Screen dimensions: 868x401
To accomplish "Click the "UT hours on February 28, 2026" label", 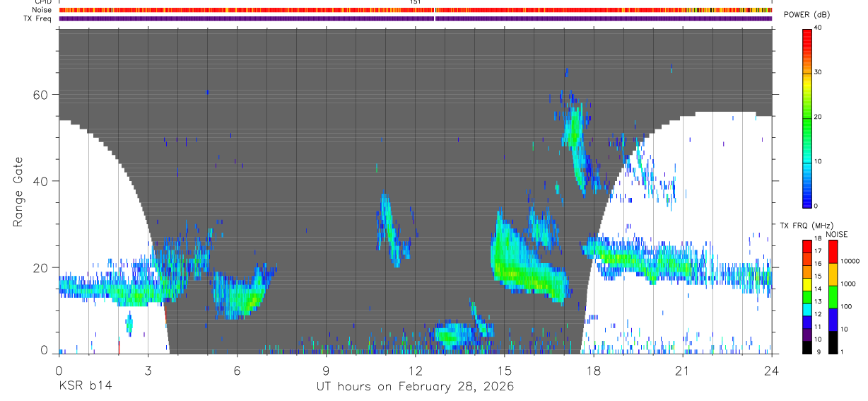I will pyautogui.click(x=415, y=386).
